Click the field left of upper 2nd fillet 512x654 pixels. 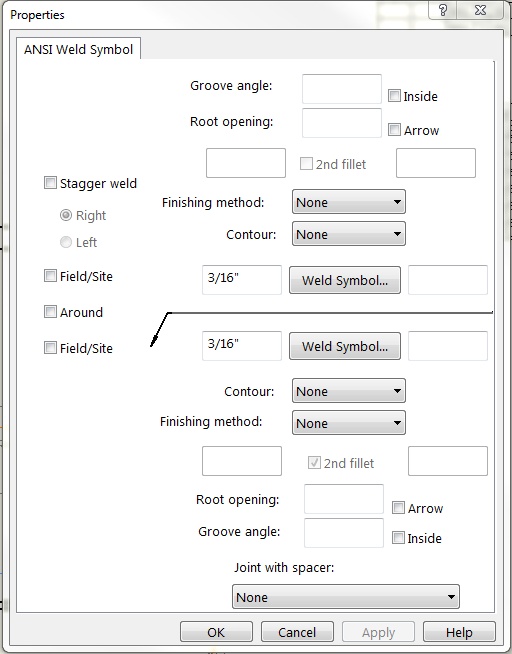click(x=246, y=163)
